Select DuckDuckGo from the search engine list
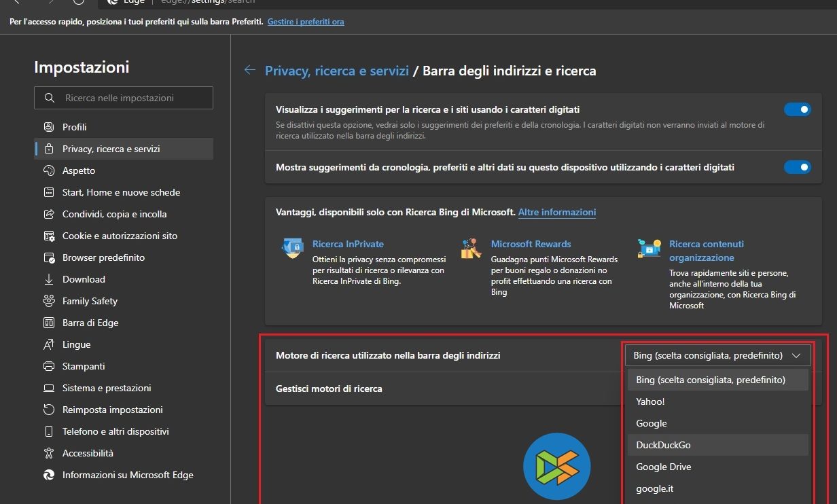Viewport: 837px width, 504px height. pyautogui.click(x=663, y=445)
